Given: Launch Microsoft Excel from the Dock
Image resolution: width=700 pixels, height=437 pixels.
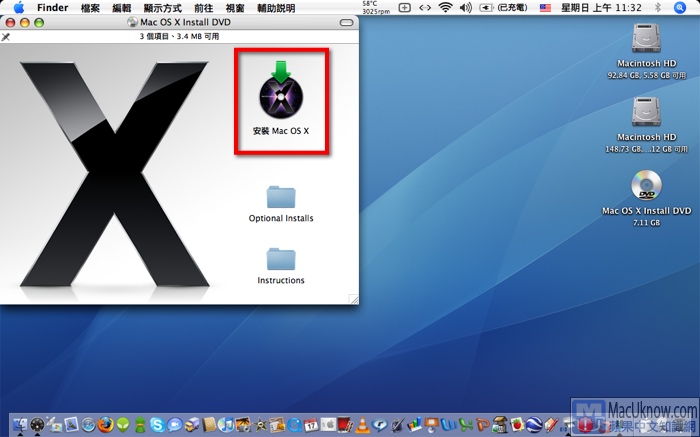Looking at the screenshot, I should [466, 425].
